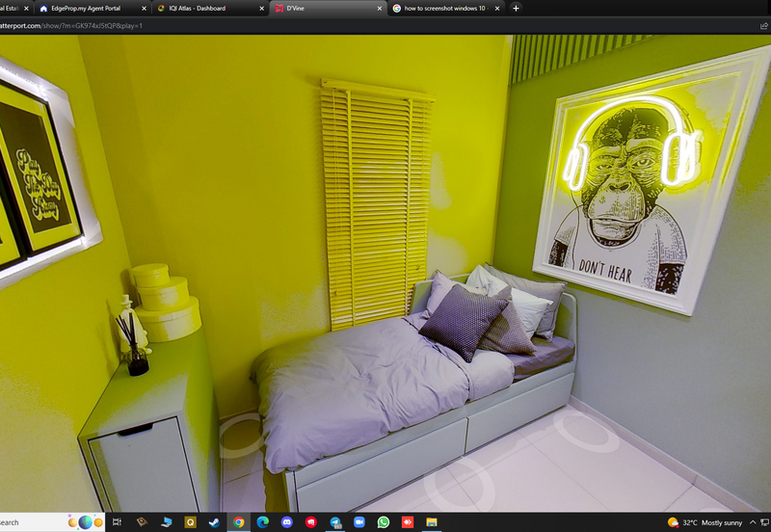Open Telegram from the taskbar

click(x=335, y=522)
